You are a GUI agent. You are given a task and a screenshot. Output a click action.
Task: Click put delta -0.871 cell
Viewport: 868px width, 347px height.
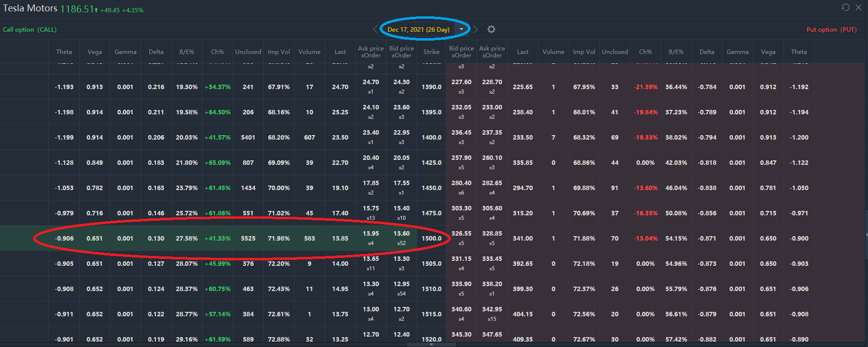707,239
